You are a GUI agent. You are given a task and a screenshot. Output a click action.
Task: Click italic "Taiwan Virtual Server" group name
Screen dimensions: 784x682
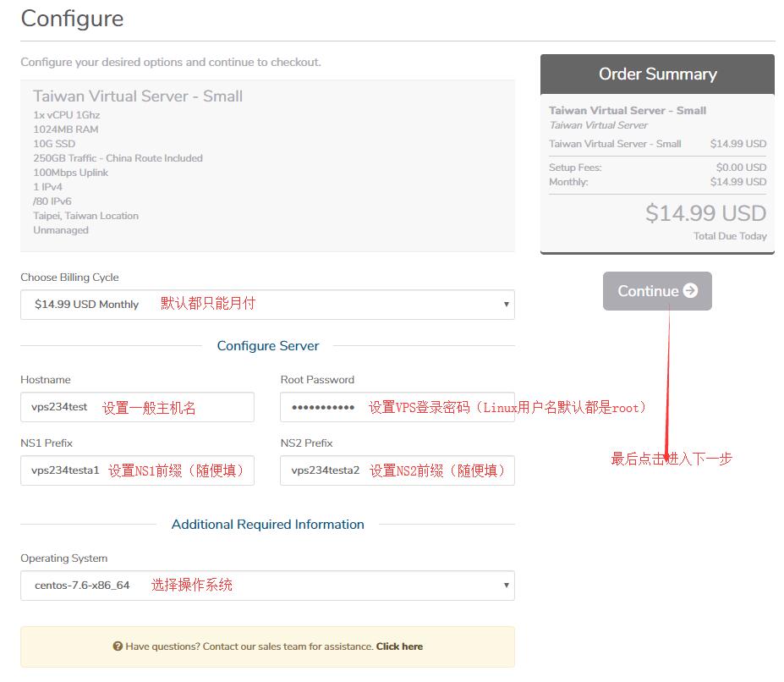click(x=598, y=125)
